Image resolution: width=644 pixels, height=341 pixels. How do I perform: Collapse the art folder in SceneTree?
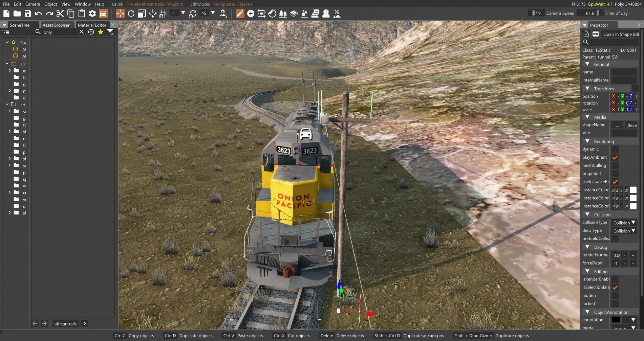click(x=7, y=104)
